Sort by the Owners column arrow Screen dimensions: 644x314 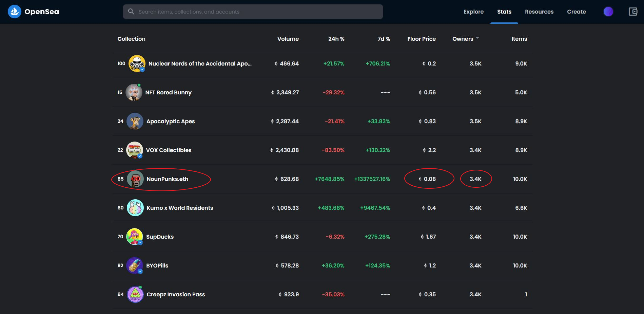click(477, 38)
